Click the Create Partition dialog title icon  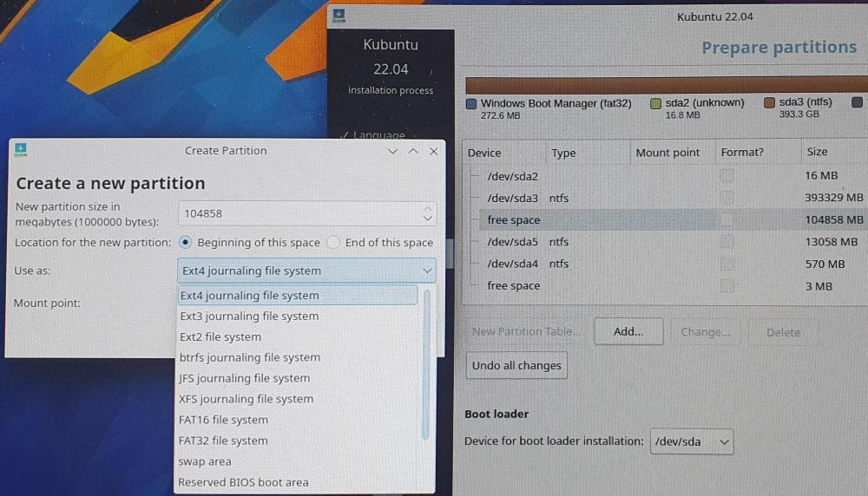(x=21, y=150)
